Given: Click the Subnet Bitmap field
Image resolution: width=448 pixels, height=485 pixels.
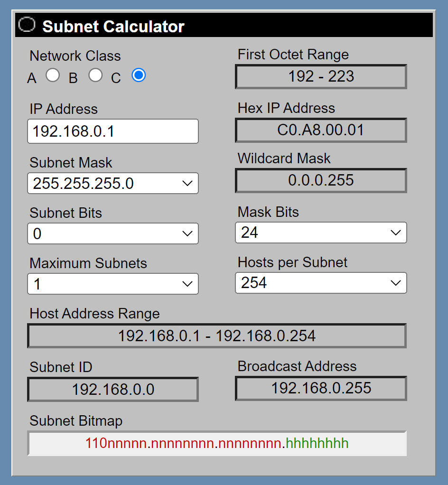Looking at the screenshot, I should [x=217, y=443].
